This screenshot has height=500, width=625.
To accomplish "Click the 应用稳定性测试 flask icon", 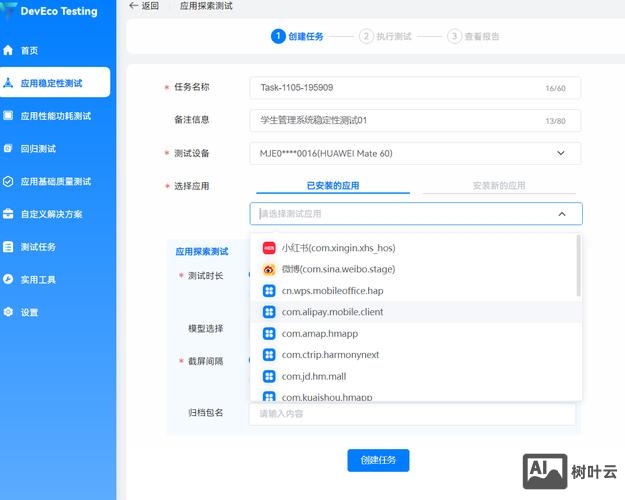I will (x=8, y=83).
